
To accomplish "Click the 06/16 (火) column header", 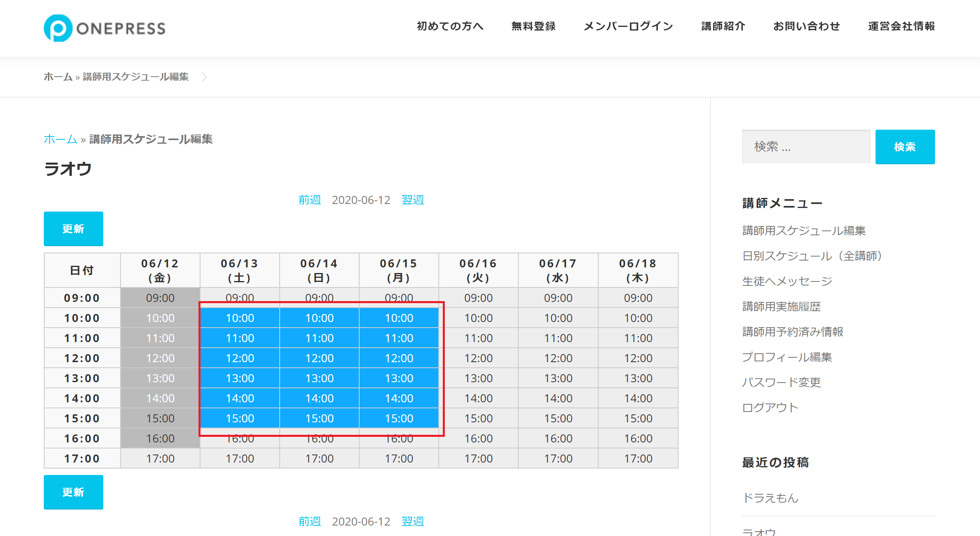I will [479, 270].
